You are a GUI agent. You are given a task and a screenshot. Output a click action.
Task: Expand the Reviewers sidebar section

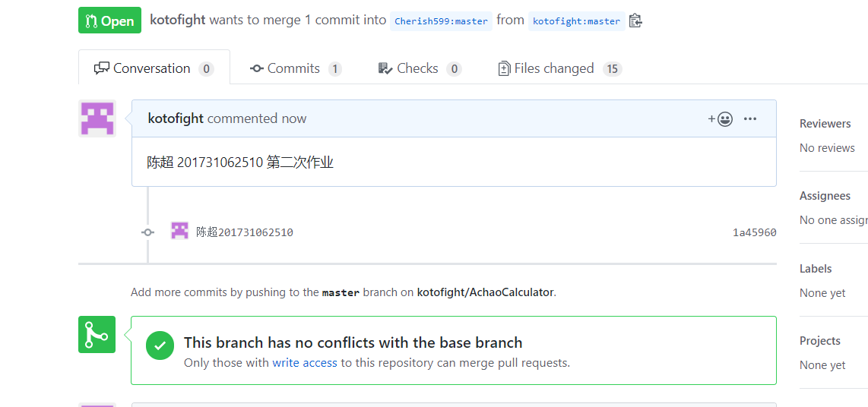825,124
